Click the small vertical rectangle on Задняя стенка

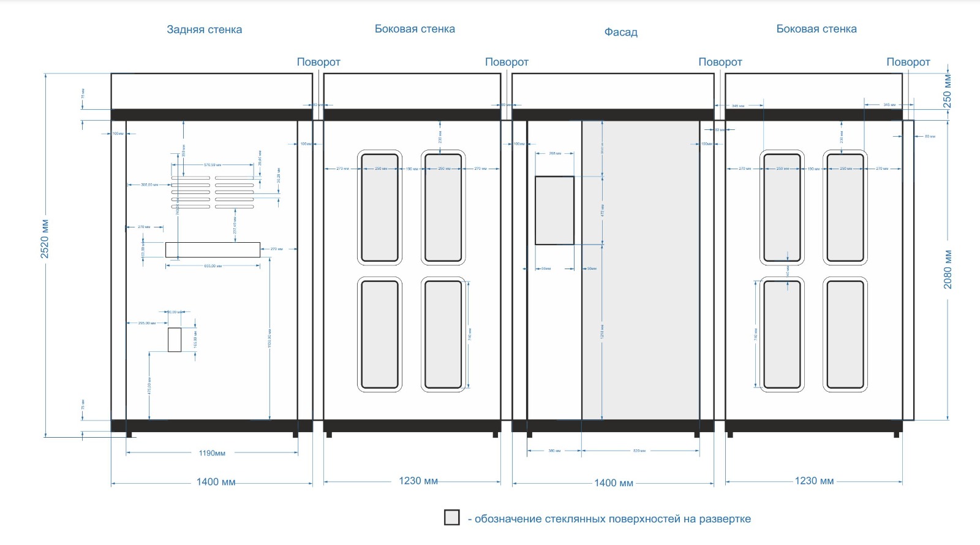pyautogui.click(x=175, y=340)
